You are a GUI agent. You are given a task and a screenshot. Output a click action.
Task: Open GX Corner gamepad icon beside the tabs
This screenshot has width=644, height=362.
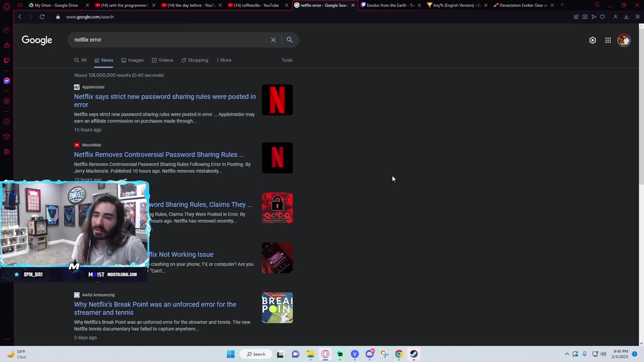[20, 5]
